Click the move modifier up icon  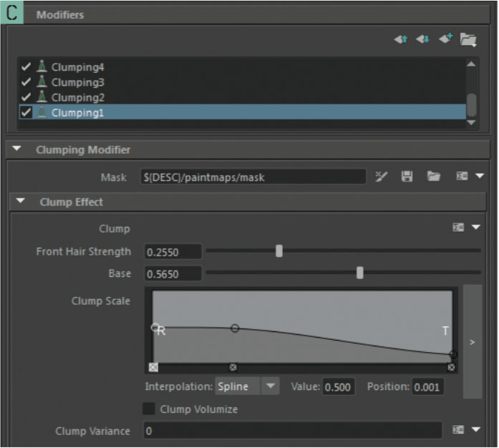coord(401,39)
